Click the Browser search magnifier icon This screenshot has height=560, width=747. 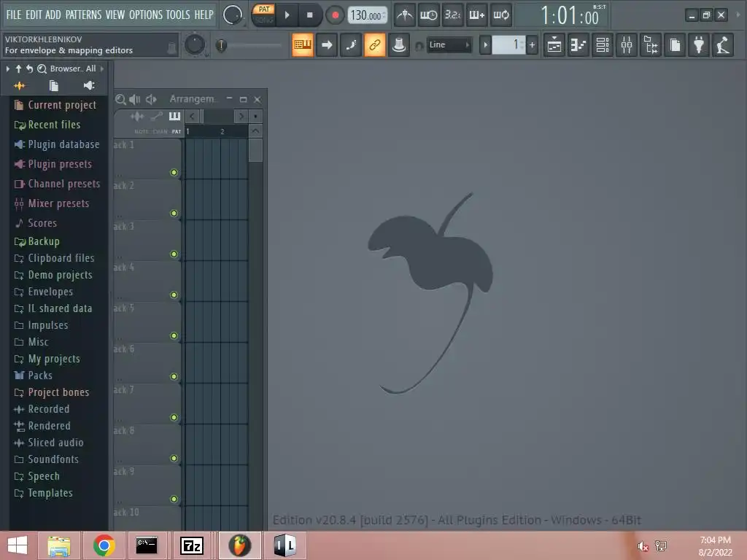point(42,69)
